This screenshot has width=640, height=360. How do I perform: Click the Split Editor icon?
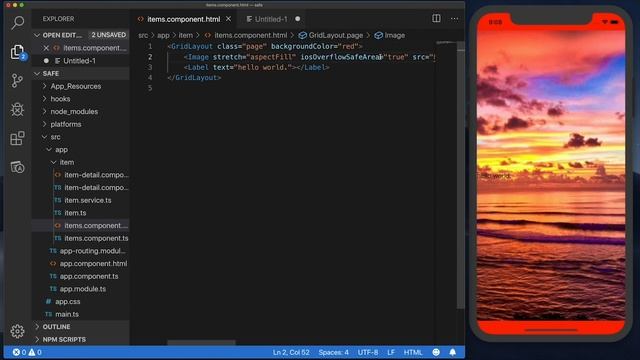tap(436, 19)
